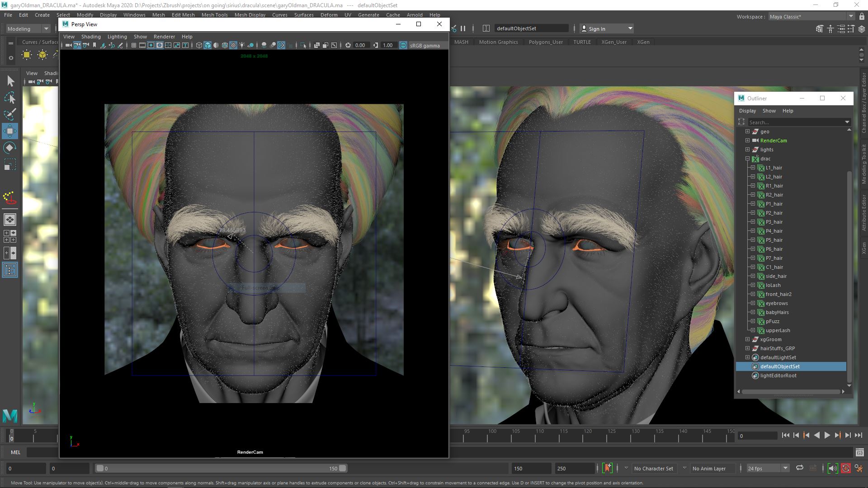Image resolution: width=868 pixels, height=488 pixels.
Task: Step to previous keyframe
Action: tap(806, 436)
